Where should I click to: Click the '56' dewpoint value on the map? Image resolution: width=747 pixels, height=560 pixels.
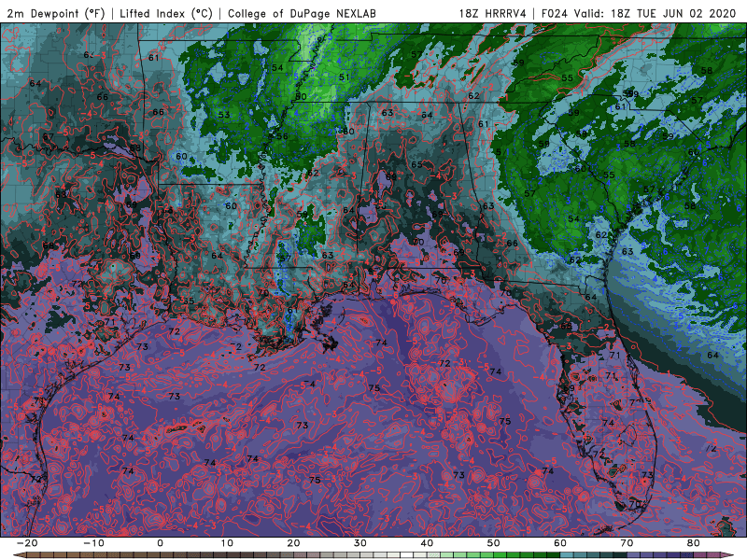[x=282, y=136]
